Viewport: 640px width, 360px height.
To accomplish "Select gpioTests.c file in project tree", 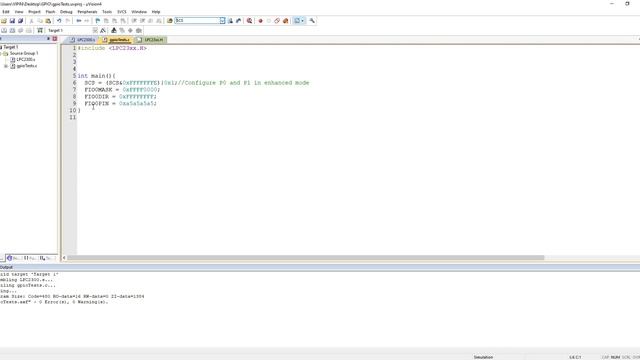I will (27, 66).
